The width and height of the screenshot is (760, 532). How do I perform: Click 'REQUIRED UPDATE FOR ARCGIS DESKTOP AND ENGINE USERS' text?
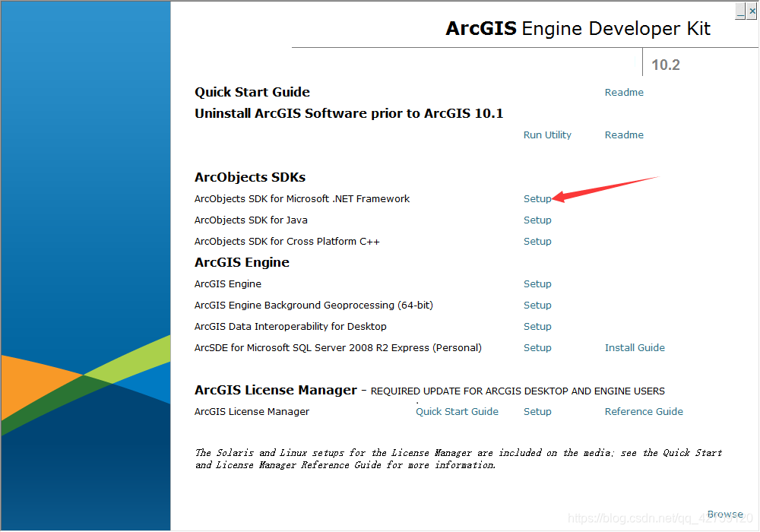[518, 391]
